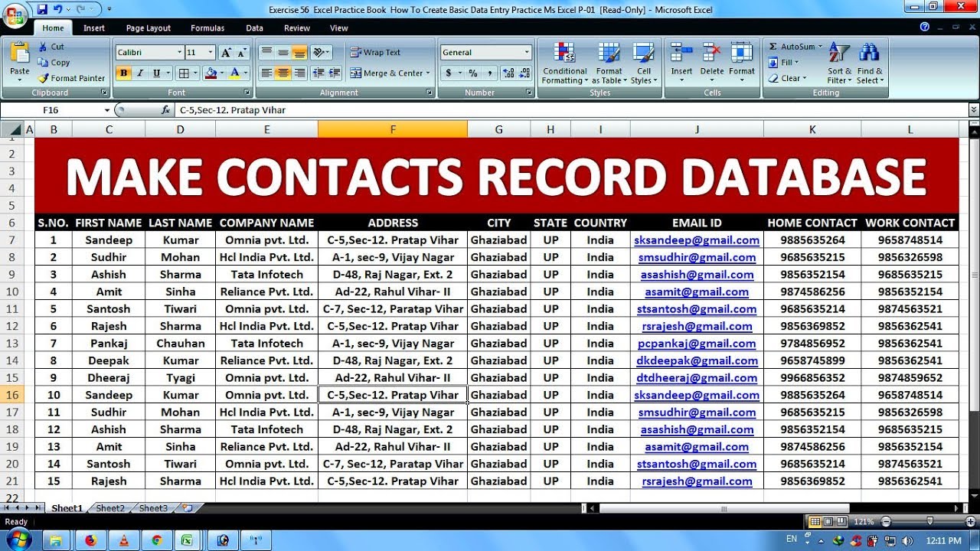Click Insert cells icon
The width and height of the screenshot is (980, 551).
click(x=681, y=53)
